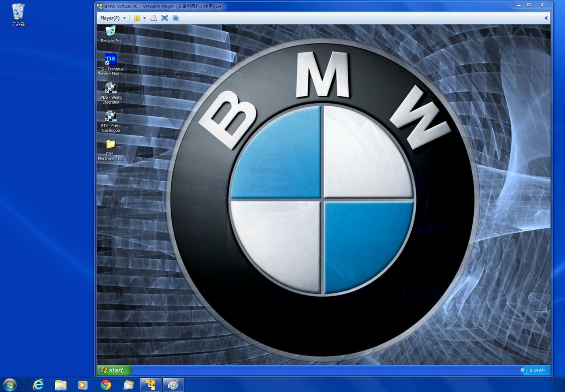Launch Windows Media Player from taskbar

[83, 385]
